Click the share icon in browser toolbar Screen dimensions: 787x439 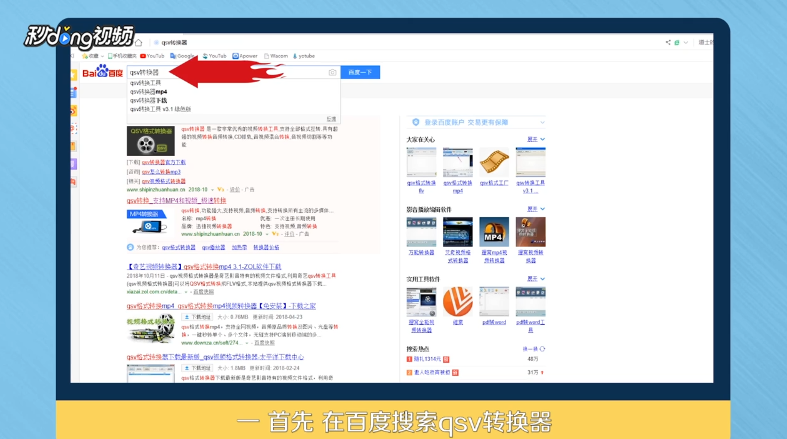pyautogui.click(x=668, y=42)
